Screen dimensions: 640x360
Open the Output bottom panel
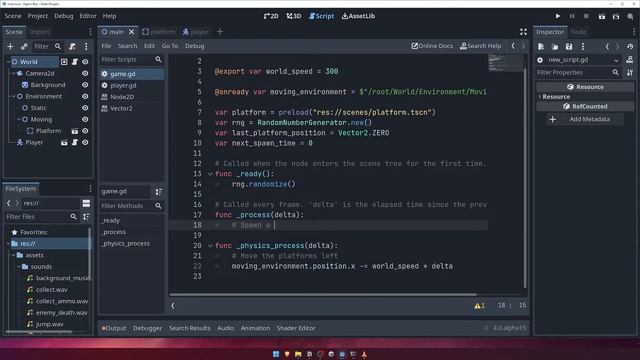tap(114, 328)
